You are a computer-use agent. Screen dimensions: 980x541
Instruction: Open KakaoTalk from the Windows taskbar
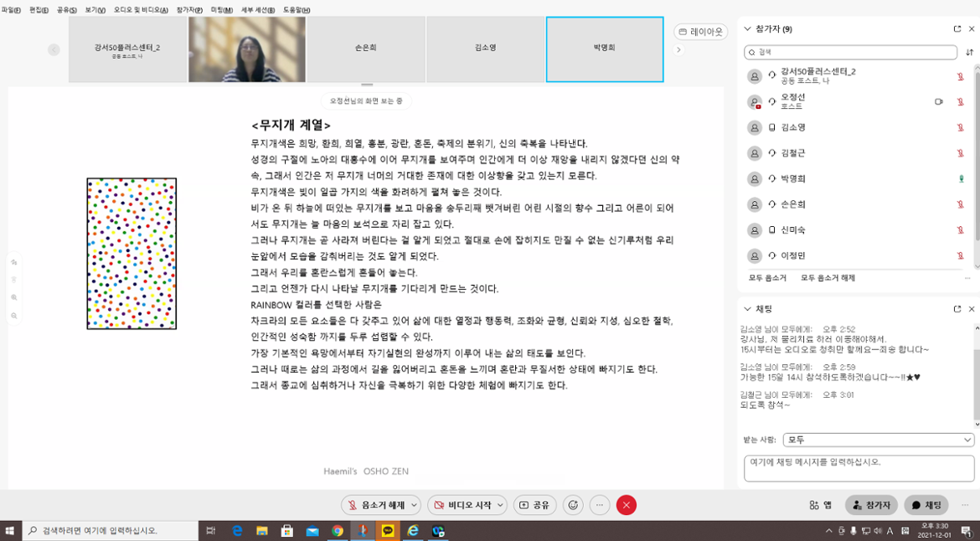click(388, 531)
